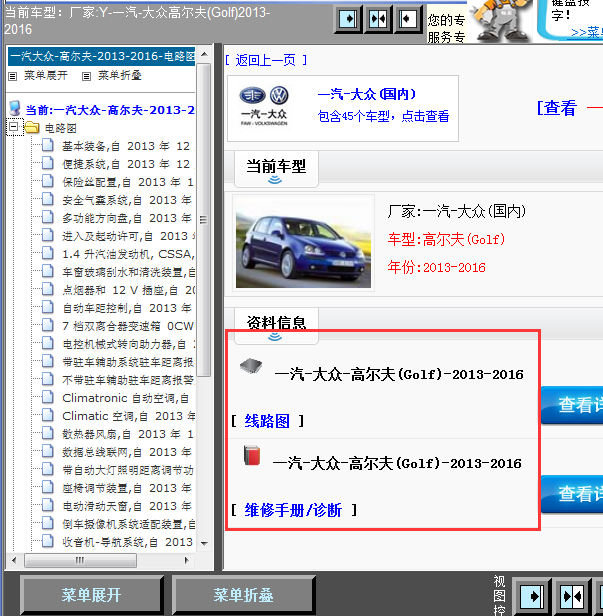Click the 查看 link at right

pos(557,108)
